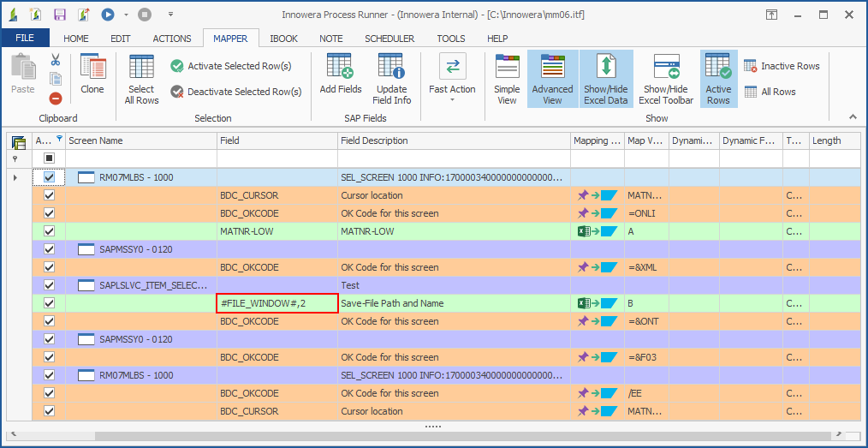
Task: Uncheck the MATNR-LOW row checkbox
Action: tap(49, 231)
